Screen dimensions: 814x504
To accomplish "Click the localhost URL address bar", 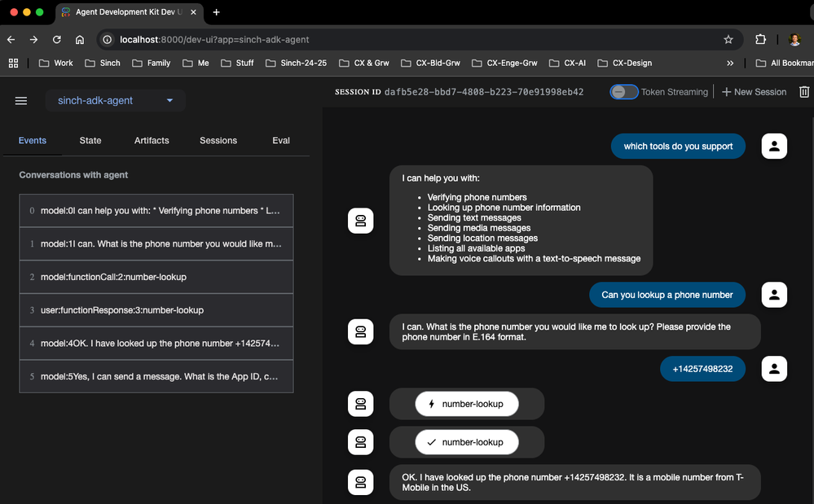I will tap(407, 39).
